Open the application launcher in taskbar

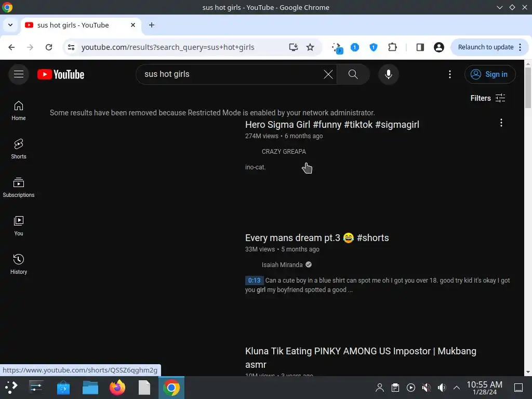pyautogui.click(x=11, y=388)
